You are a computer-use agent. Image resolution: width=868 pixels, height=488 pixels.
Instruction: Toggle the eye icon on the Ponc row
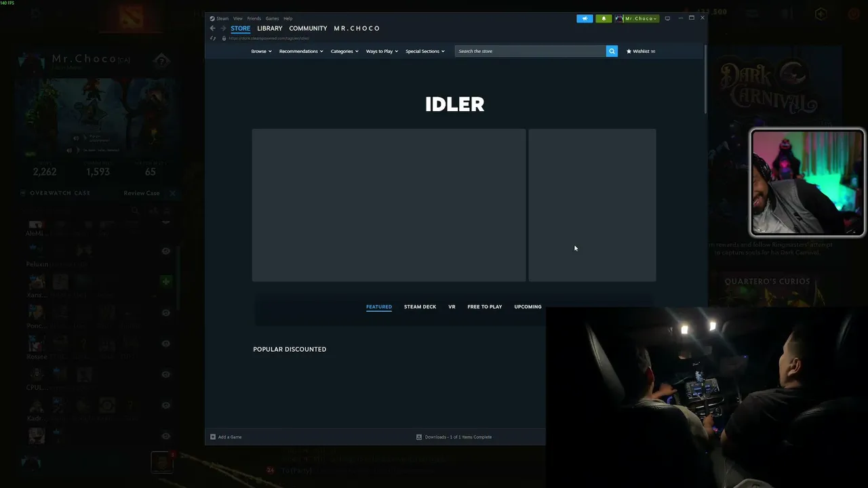click(165, 313)
